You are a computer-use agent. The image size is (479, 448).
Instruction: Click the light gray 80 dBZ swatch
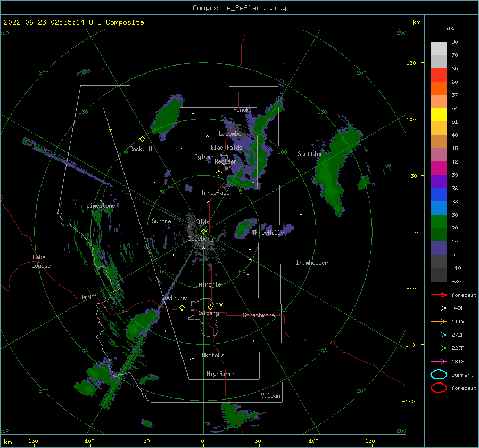(439, 48)
